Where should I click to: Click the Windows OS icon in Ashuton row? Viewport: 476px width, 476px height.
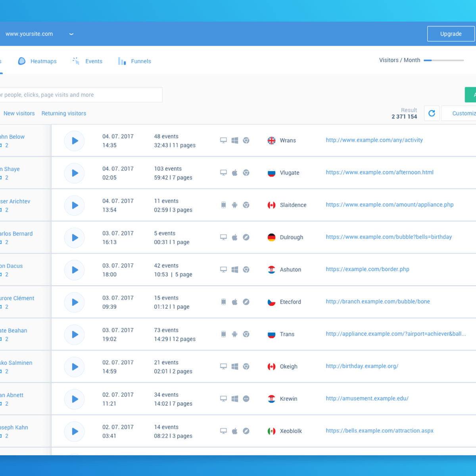coord(235,270)
